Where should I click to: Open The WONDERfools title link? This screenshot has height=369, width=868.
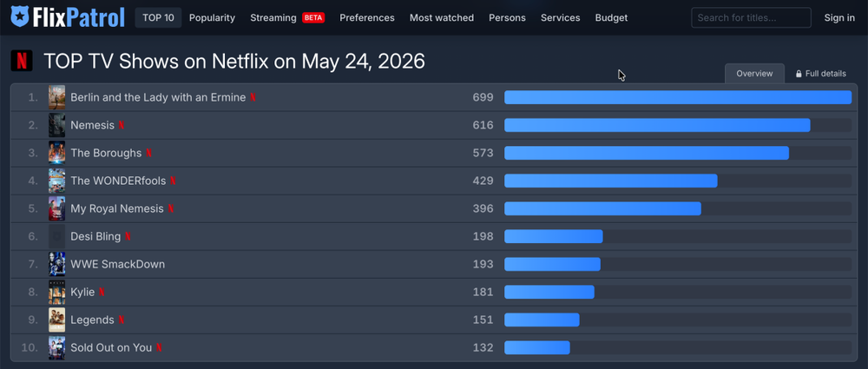pos(118,181)
